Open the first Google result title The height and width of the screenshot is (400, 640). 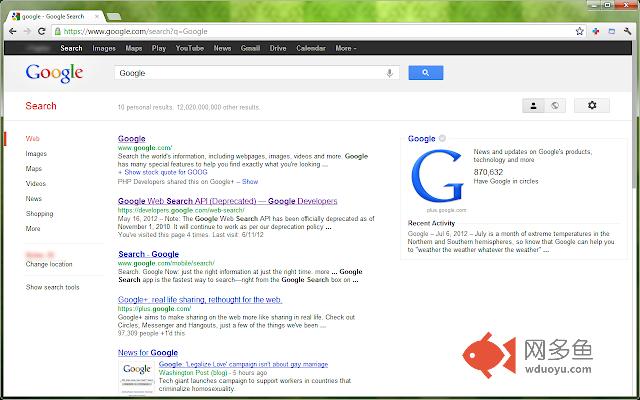pyautogui.click(x=131, y=139)
